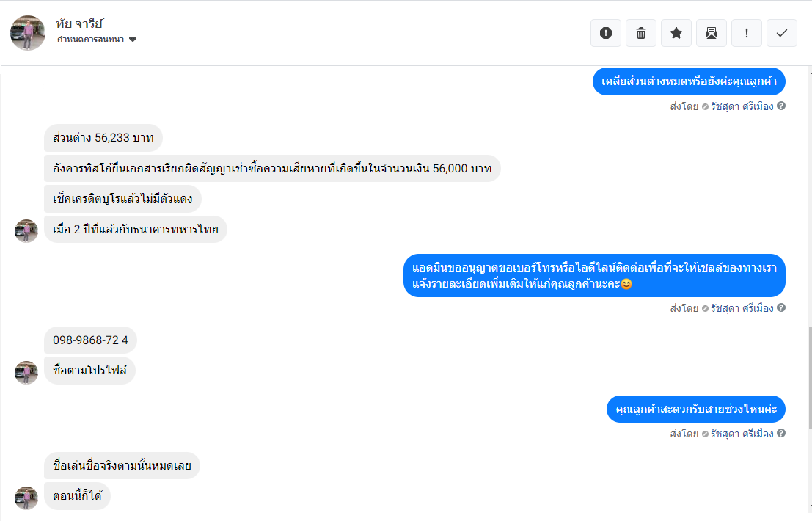Mark conversation as spam with octagon icon
Image resolution: width=812 pixels, height=521 pixels.
pyautogui.click(x=605, y=33)
